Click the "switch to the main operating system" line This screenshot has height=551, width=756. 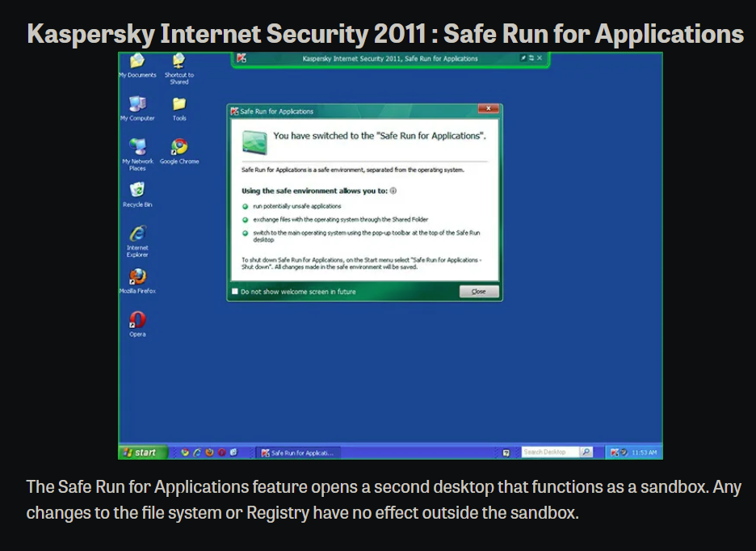[367, 236]
